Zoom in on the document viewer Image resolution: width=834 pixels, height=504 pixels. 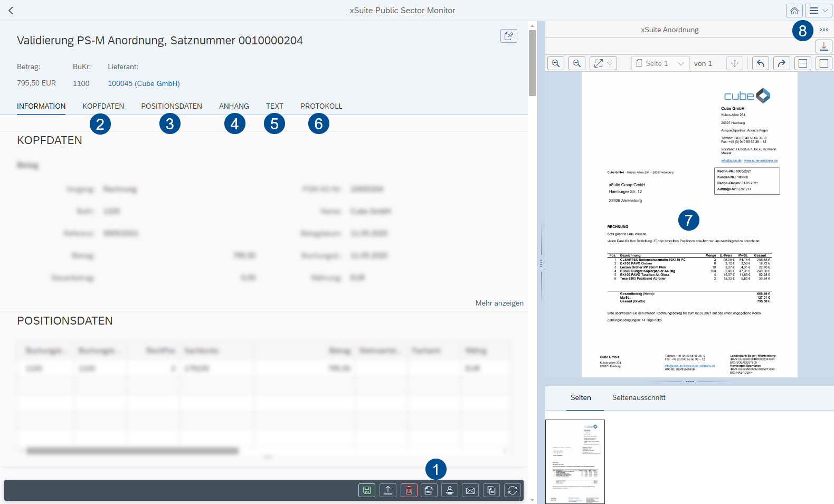pyautogui.click(x=556, y=63)
